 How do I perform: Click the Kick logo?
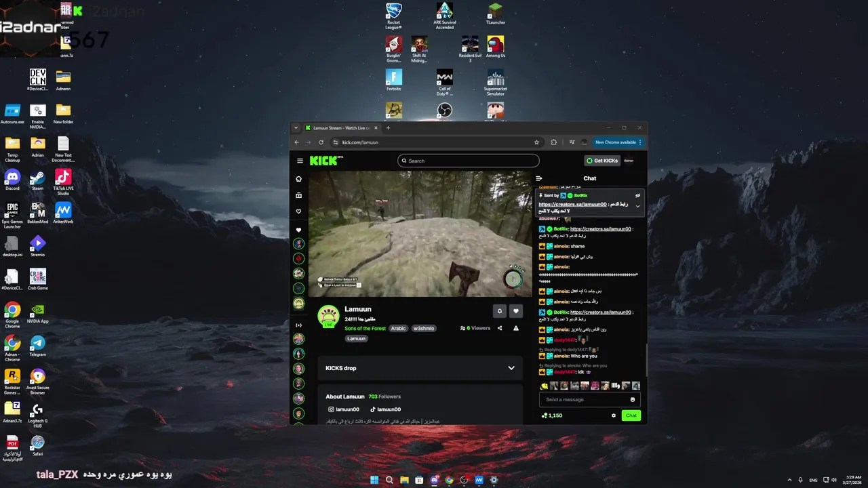[x=325, y=161]
